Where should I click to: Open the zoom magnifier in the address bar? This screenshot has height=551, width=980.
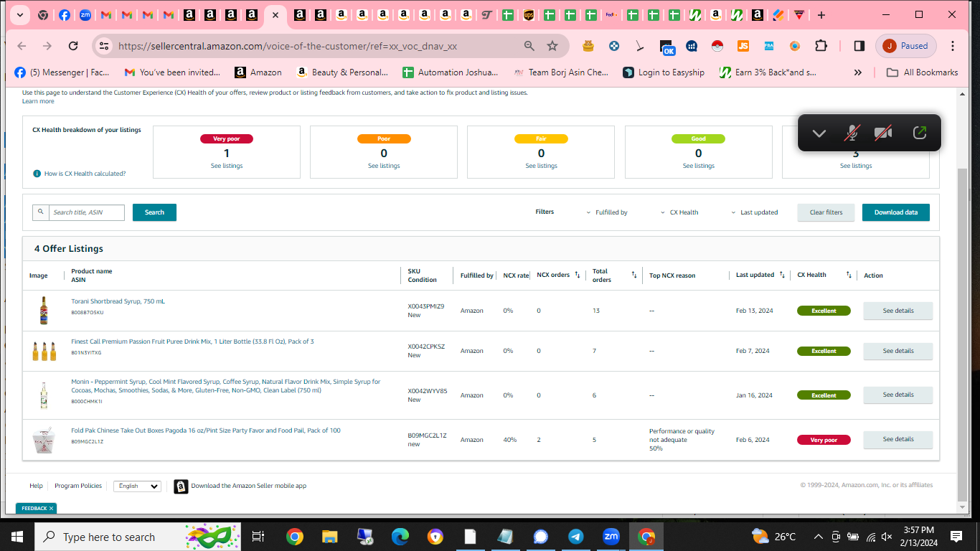point(529,46)
